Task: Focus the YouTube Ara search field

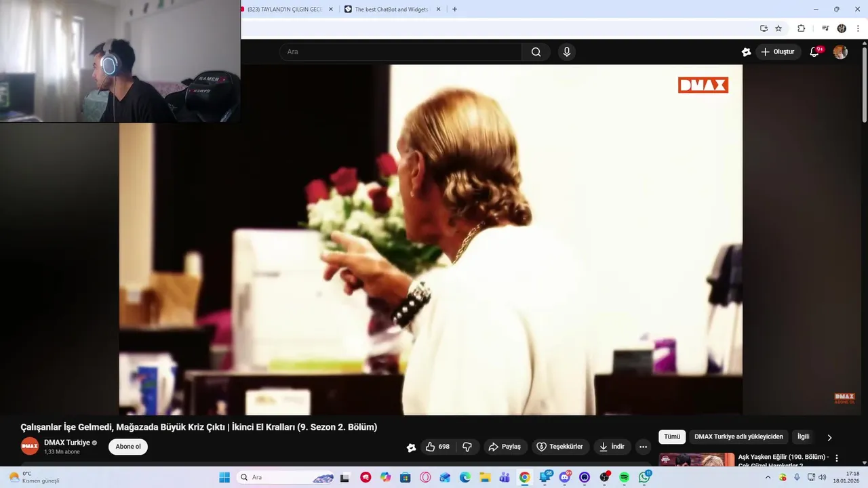Action: click(401, 52)
